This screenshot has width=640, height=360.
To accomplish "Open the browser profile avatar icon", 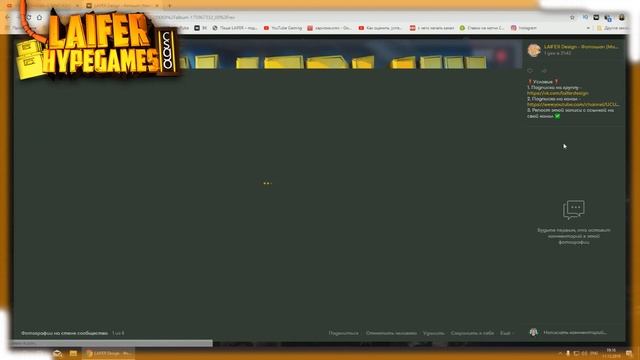I will [622, 18].
